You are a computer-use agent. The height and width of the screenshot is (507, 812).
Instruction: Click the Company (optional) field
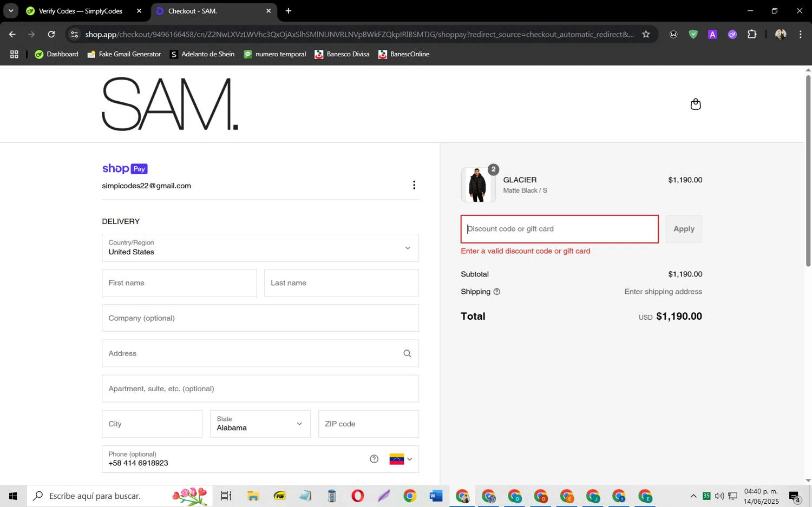pos(260,318)
